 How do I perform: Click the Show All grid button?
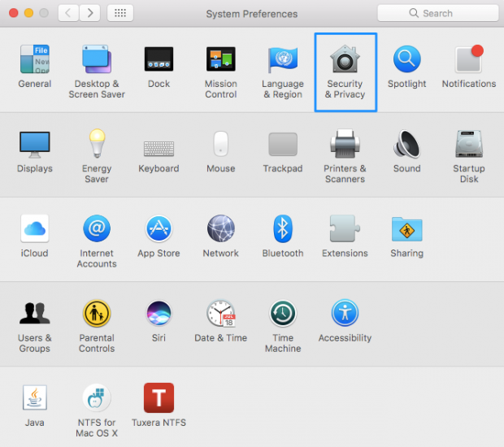coord(119,13)
